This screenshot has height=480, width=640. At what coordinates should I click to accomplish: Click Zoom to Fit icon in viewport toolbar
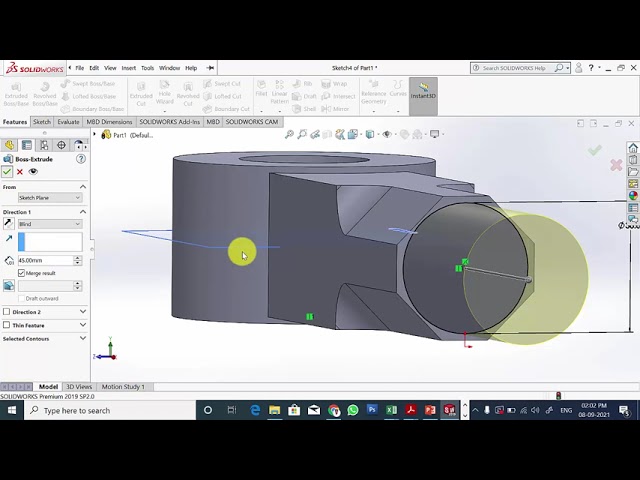tap(289, 134)
